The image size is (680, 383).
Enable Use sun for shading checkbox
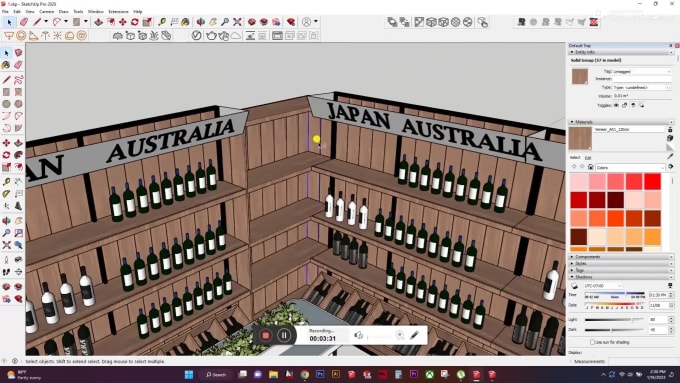click(x=592, y=342)
